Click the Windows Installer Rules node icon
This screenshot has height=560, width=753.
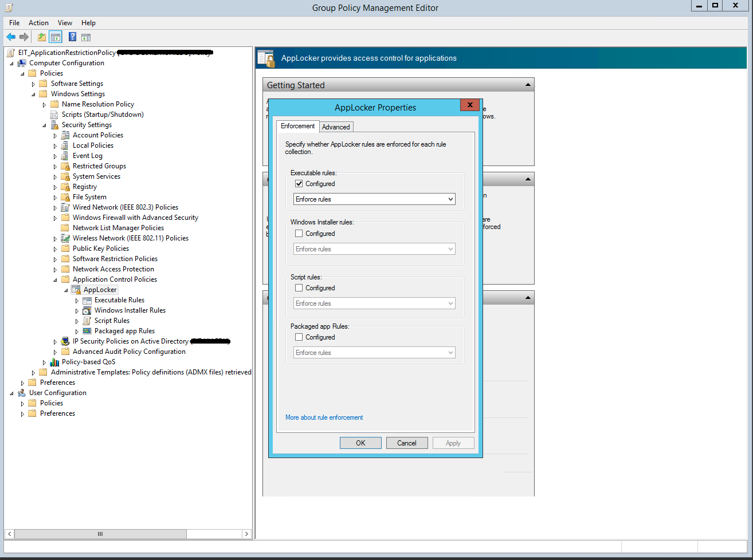[x=87, y=310]
